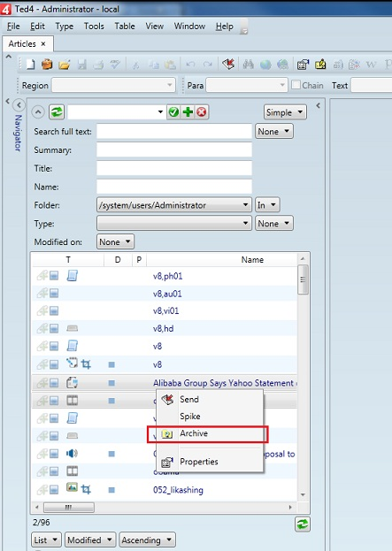This screenshot has width=392, height=551.
Task: Toggle the Chain checkbox
Action: [x=296, y=85]
